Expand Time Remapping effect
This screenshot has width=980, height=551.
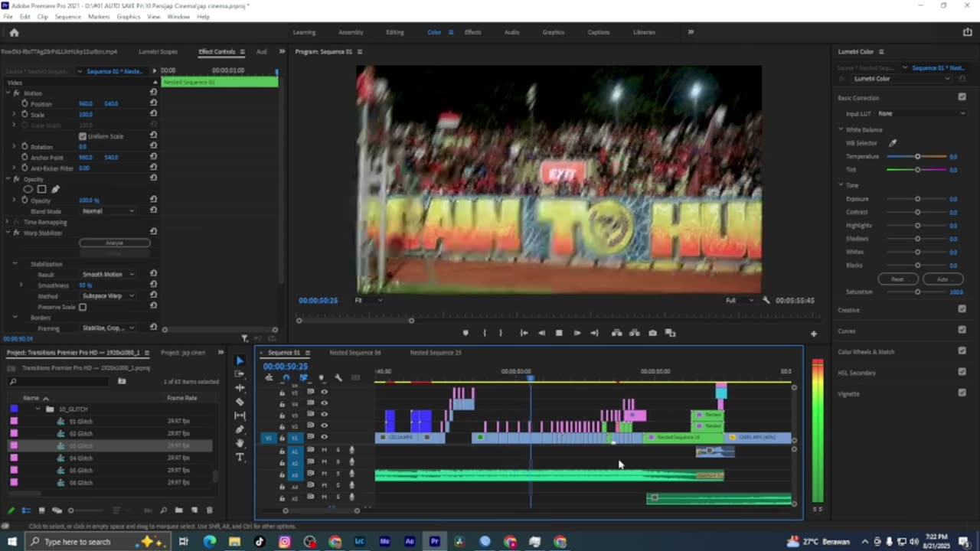pos(7,222)
